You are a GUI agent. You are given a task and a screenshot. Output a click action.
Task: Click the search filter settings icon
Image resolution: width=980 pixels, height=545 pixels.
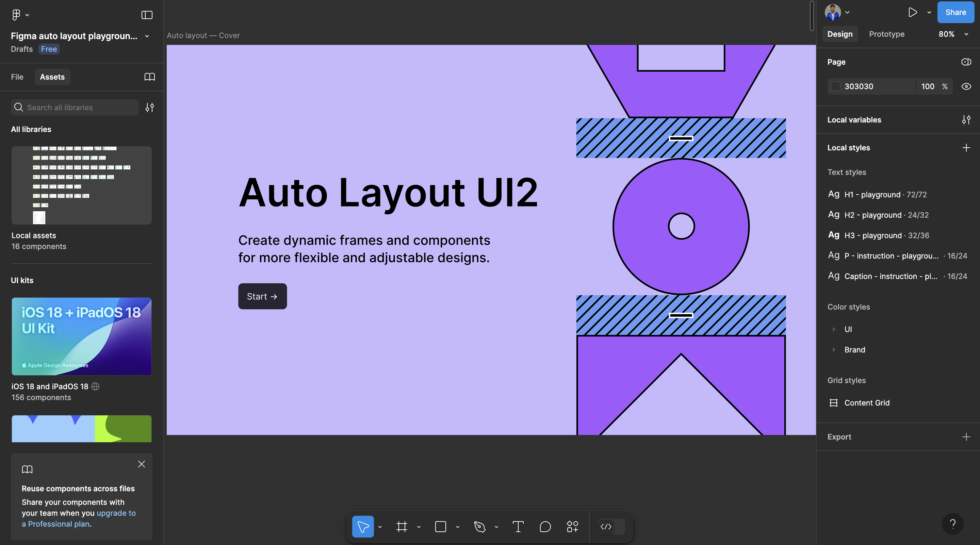149,108
